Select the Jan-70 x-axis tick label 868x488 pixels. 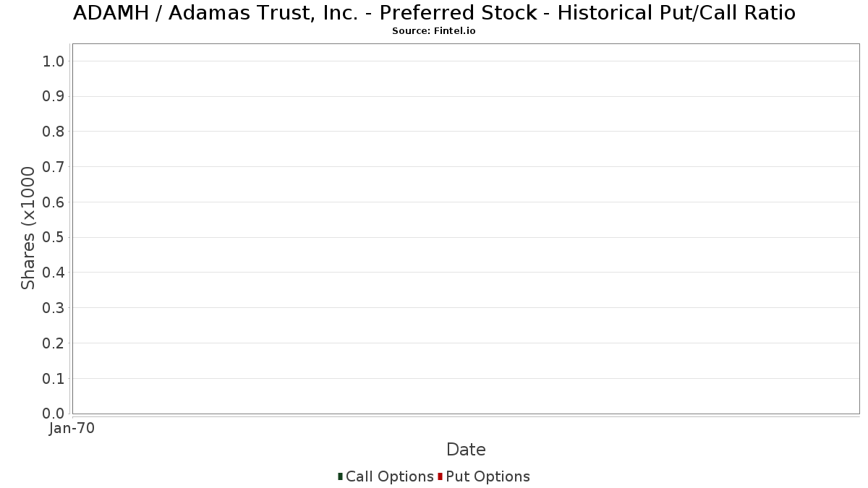[72, 429]
